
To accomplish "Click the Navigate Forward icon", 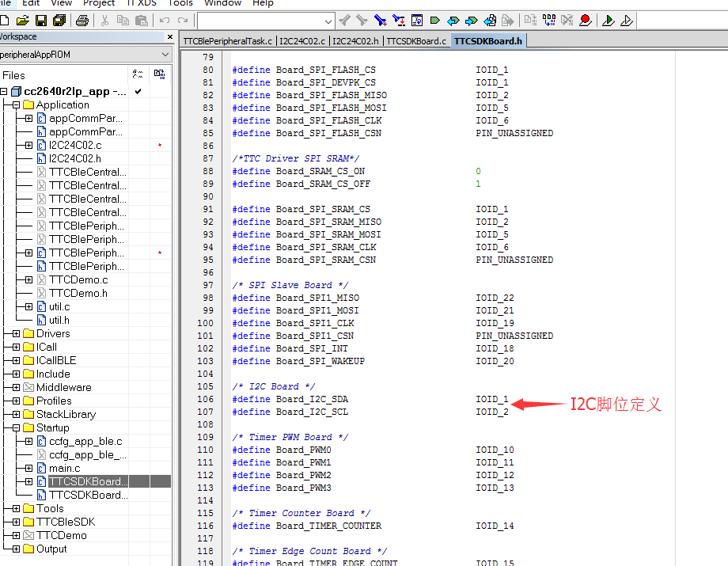I will click(508, 21).
